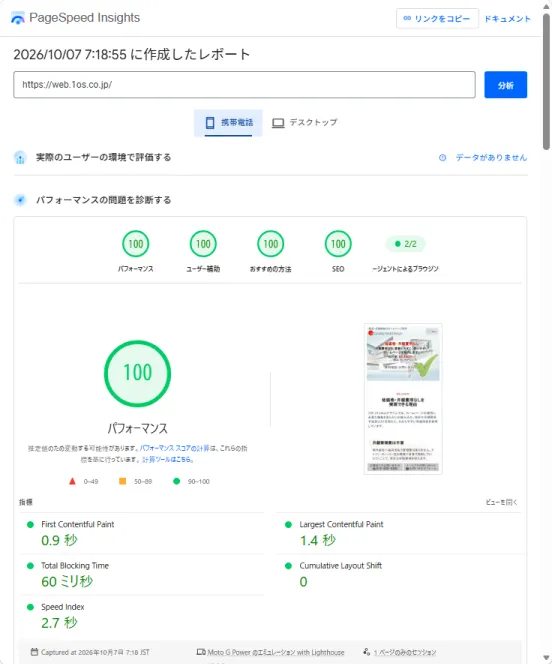Click the green dot beside Cumulative Layout Shift
The height and width of the screenshot is (664, 552).
(288, 566)
